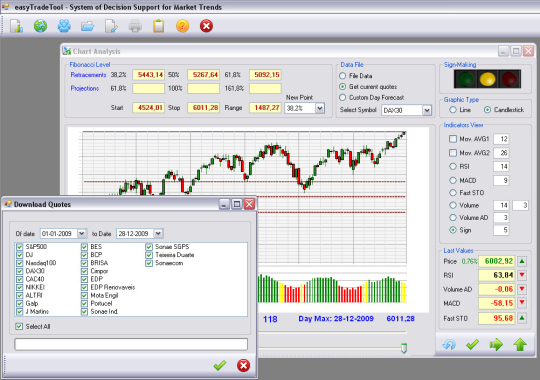Click the Retracements link label

[89, 75]
